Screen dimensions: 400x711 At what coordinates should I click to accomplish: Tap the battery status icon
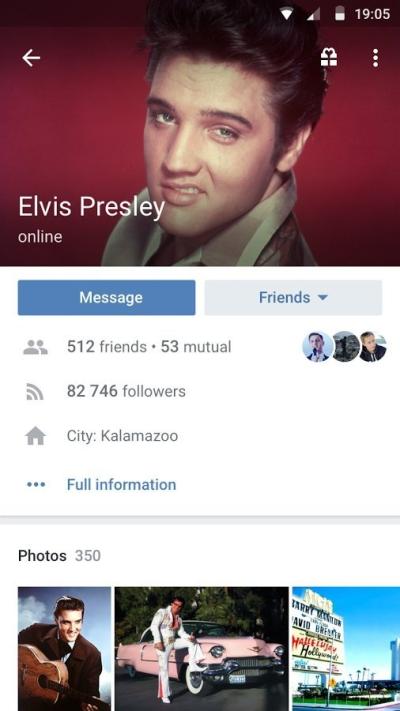coord(340,14)
